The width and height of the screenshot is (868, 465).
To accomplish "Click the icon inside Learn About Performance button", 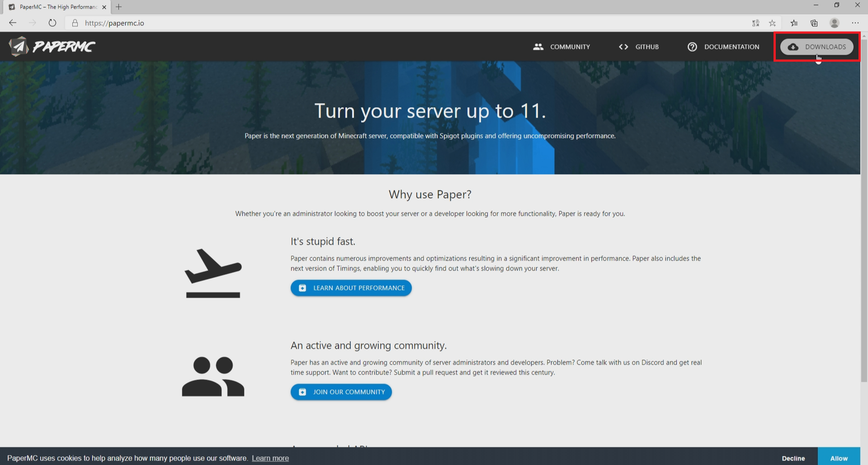I will pos(302,288).
